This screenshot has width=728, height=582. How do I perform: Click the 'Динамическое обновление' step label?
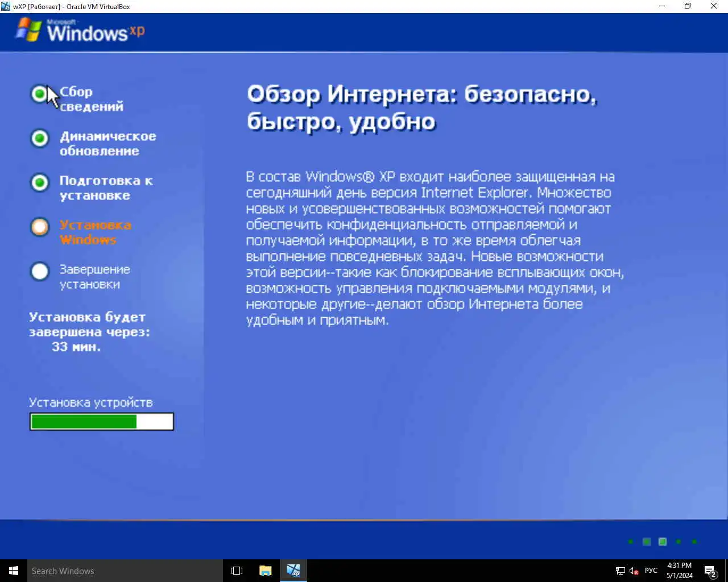point(108,143)
